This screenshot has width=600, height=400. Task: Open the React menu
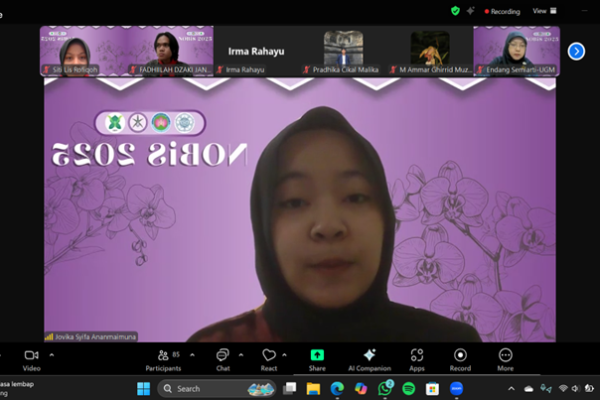click(269, 360)
